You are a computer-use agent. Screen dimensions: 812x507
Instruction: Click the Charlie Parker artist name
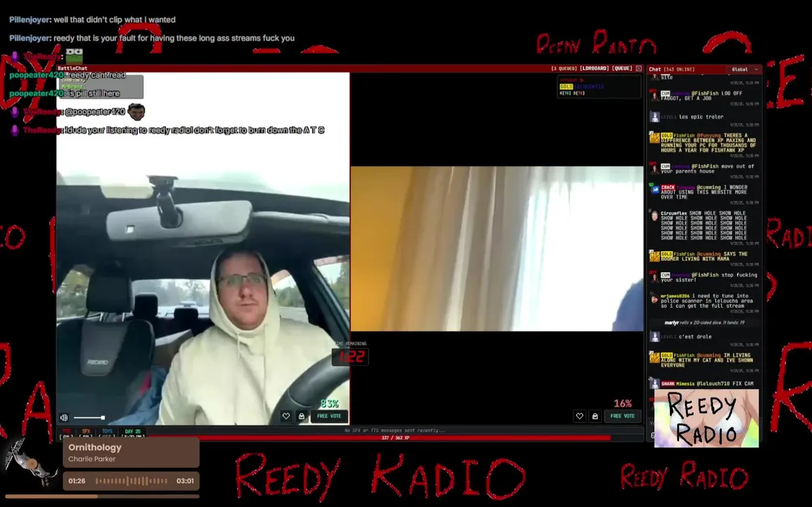click(91, 459)
